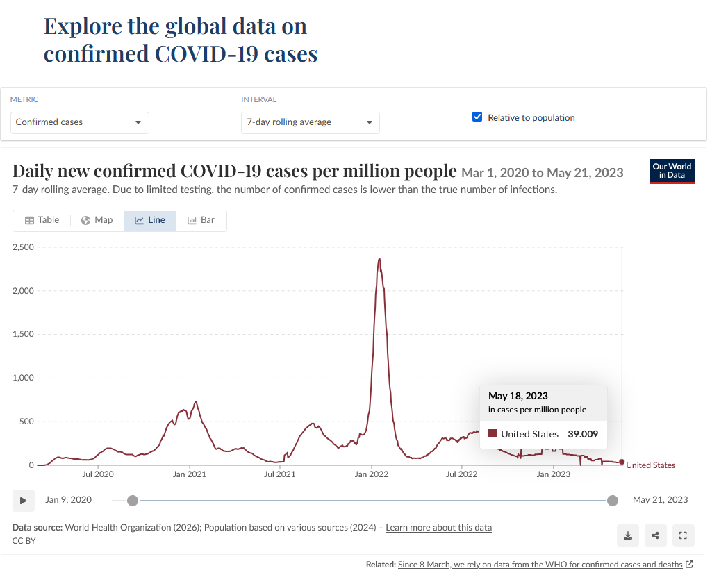
Task: Toggle the Relative to population checkbox
Action: [477, 117]
